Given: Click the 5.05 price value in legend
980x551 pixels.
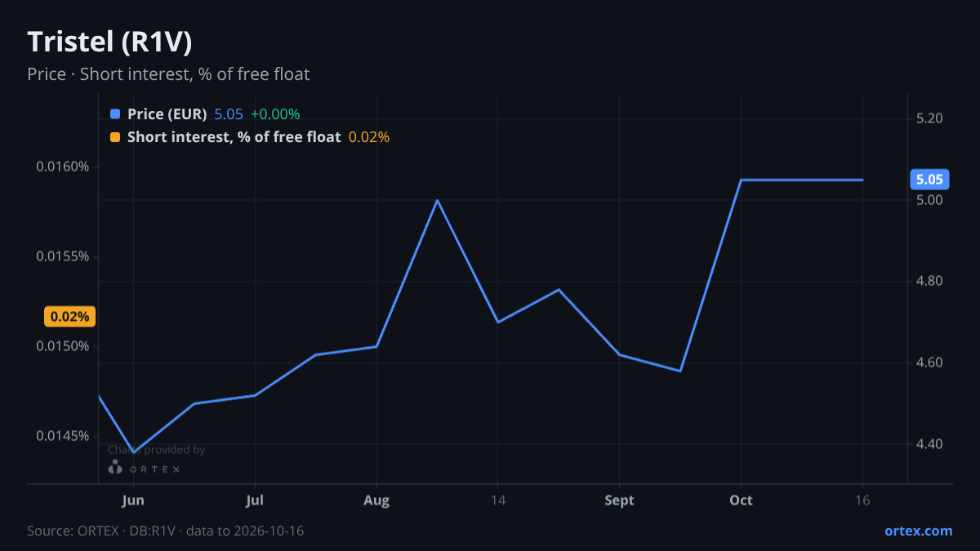Looking at the screenshot, I should 229,114.
